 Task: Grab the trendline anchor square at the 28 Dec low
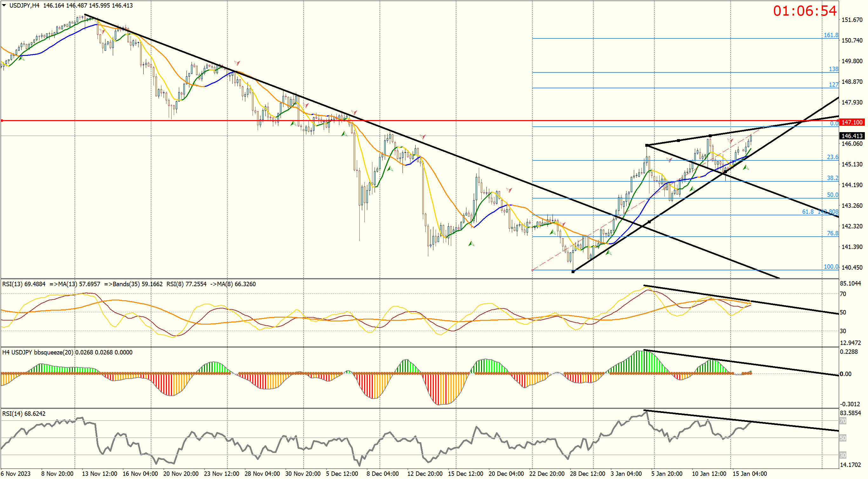point(573,272)
